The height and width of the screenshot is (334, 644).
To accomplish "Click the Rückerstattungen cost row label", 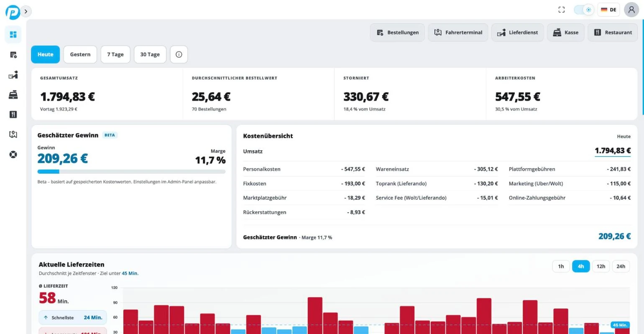I will (265, 212).
